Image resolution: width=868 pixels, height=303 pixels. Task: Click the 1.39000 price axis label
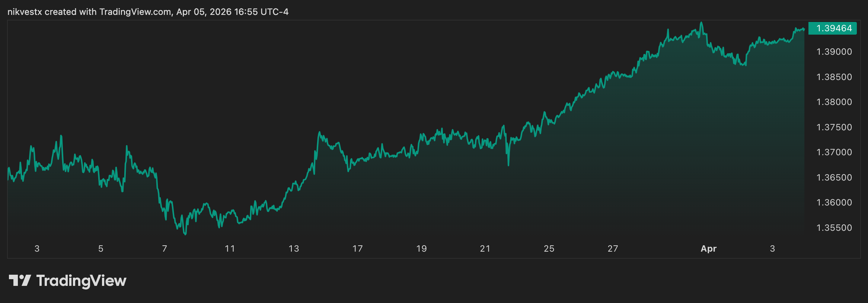pyautogui.click(x=834, y=52)
